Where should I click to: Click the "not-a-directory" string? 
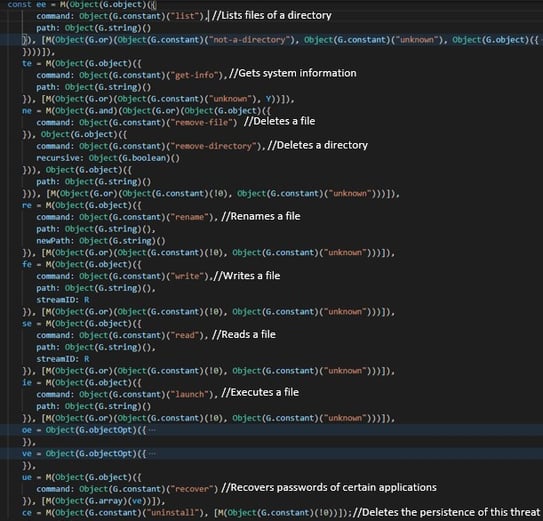tap(249, 40)
